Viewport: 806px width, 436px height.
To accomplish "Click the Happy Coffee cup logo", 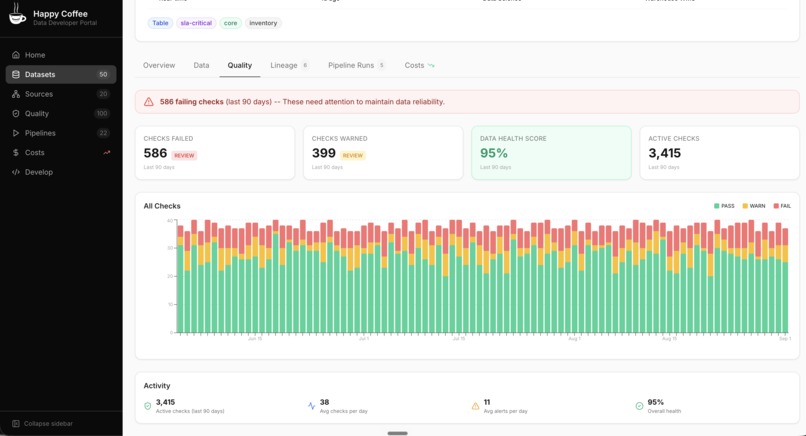I will coord(17,13).
